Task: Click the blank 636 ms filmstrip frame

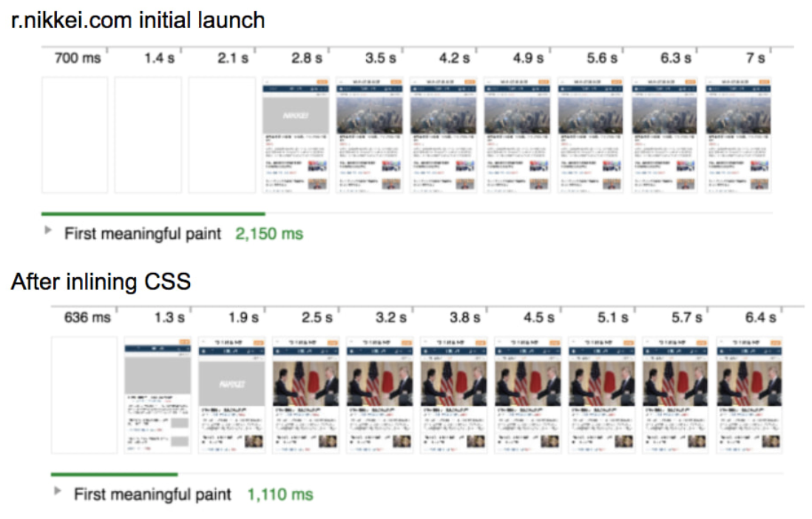Action: [84, 395]
